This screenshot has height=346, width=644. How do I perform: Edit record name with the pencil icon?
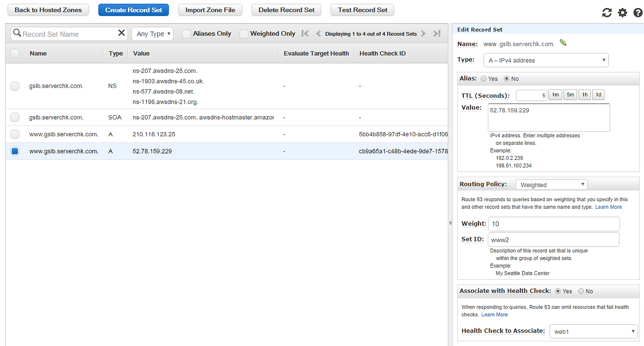563,43
